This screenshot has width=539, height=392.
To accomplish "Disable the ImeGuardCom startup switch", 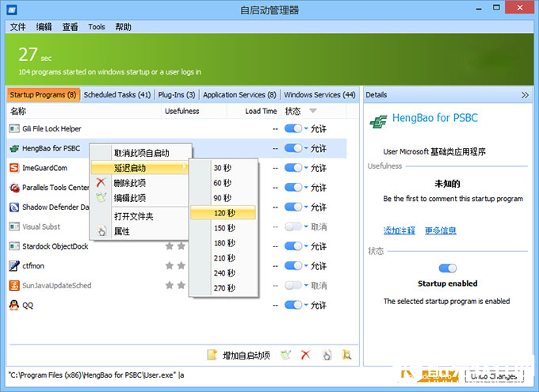I will 293,168.
